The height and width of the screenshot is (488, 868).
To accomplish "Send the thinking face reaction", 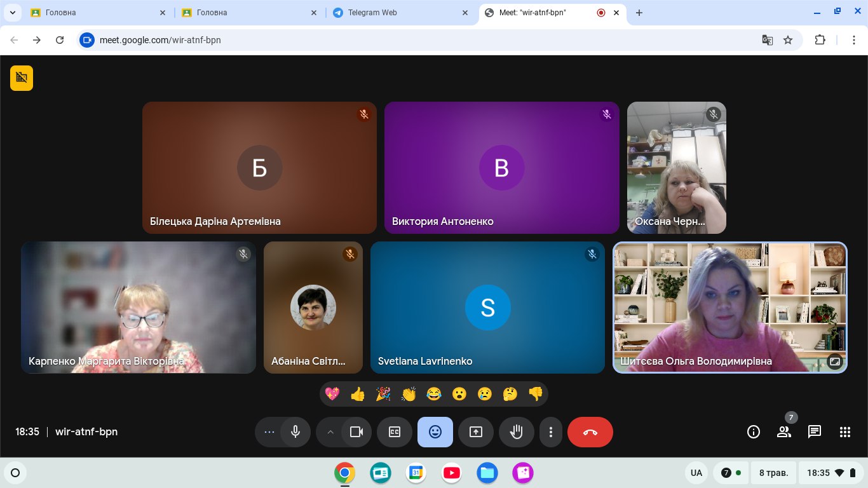I will pyautogui.click(x=510, y=394).
